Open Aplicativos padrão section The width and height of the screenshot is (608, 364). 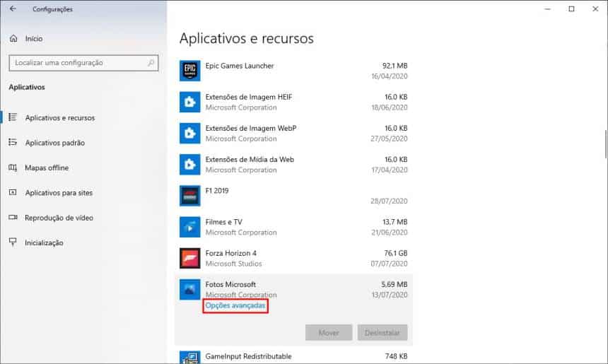pyautogui.click(x=54, y=143)
